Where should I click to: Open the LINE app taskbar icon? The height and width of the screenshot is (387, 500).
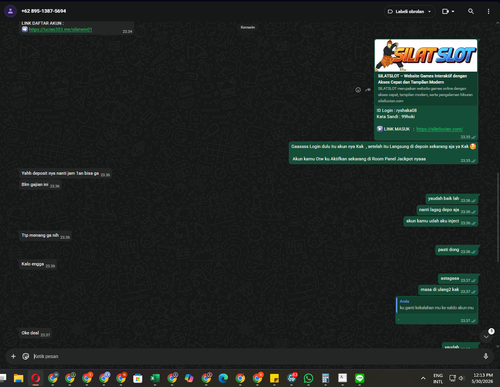coord(359,378)
